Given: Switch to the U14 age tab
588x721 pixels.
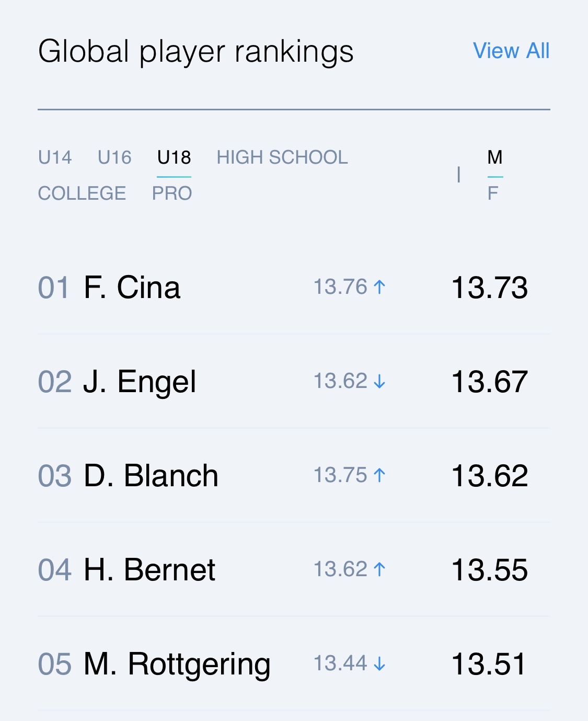Looking at the screenshot, I should coord(55,157).
